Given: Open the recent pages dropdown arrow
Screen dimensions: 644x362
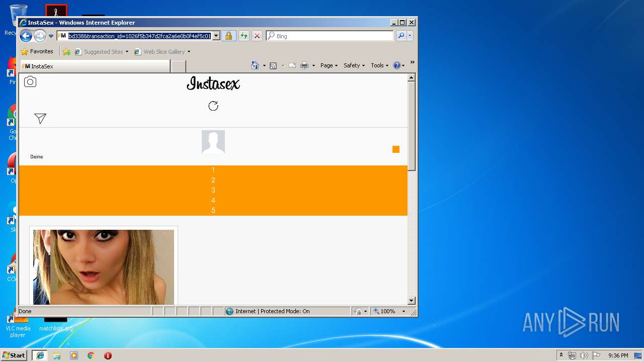Looking at the screenshot, I should 51,36.
